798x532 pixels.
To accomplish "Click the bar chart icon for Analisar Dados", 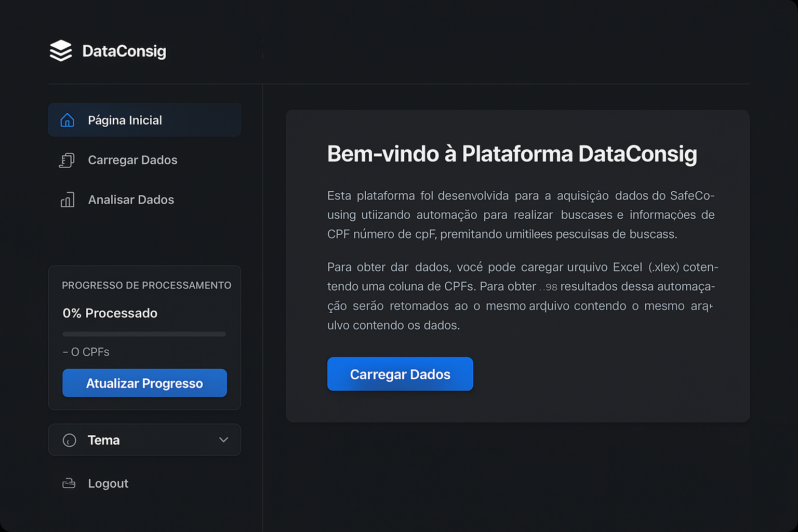I will pyautogui.click(x=67, y=199).
